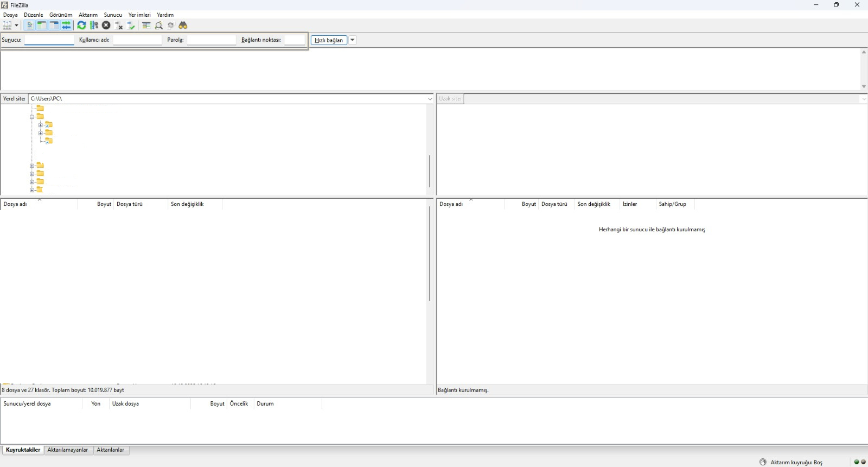Toggle the transfer queue display
868x467 pixels.
coord(66,26)
